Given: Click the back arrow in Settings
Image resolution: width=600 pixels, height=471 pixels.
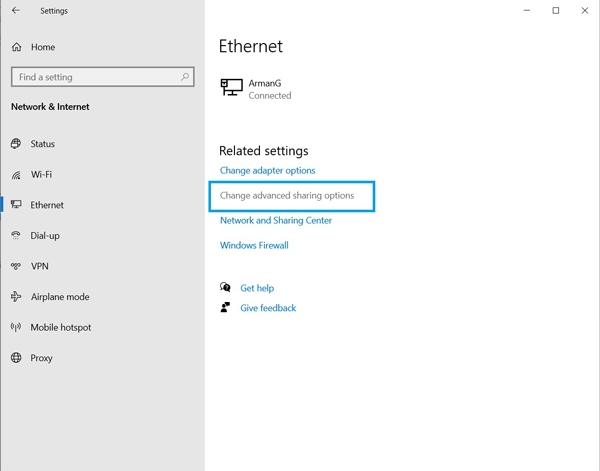Looking at the screenshot, I should (16, 11).
